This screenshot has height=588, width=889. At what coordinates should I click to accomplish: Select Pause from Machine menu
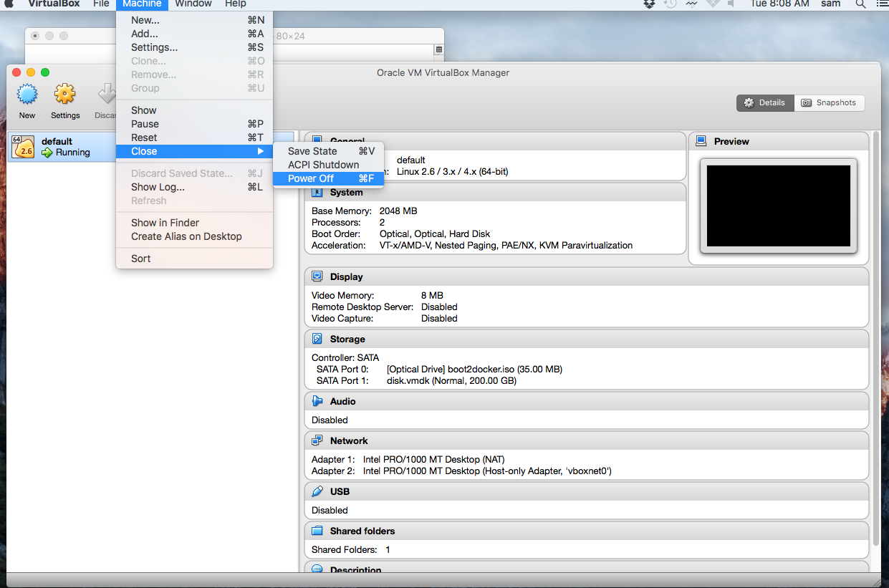click(x=194, y=124)
